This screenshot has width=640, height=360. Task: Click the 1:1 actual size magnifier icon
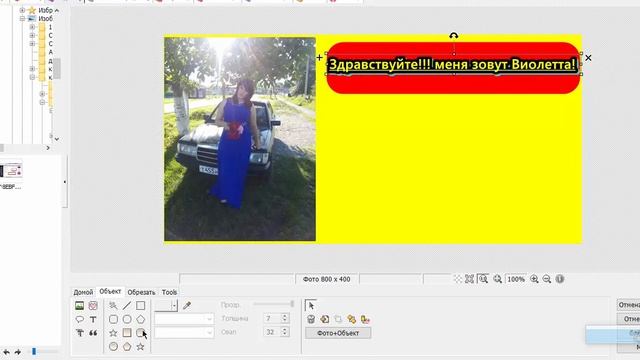click(483, 279)
